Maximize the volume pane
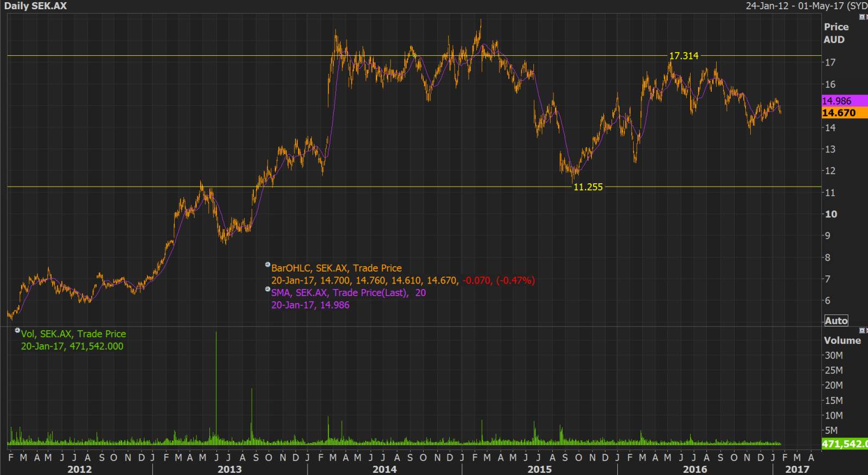 [861, 330]
